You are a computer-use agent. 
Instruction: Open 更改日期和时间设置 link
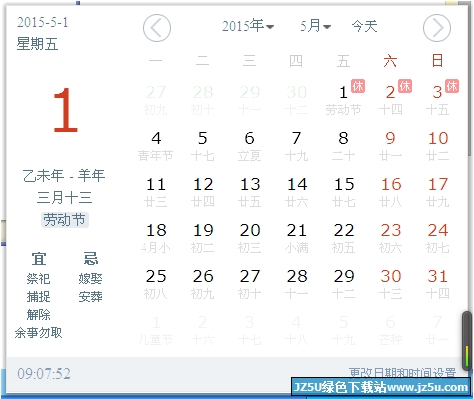(402, 372)
